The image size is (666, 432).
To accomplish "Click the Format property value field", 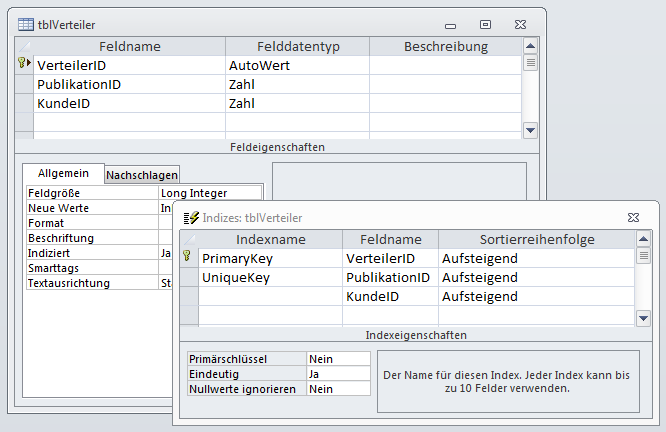I will [166, 223].
